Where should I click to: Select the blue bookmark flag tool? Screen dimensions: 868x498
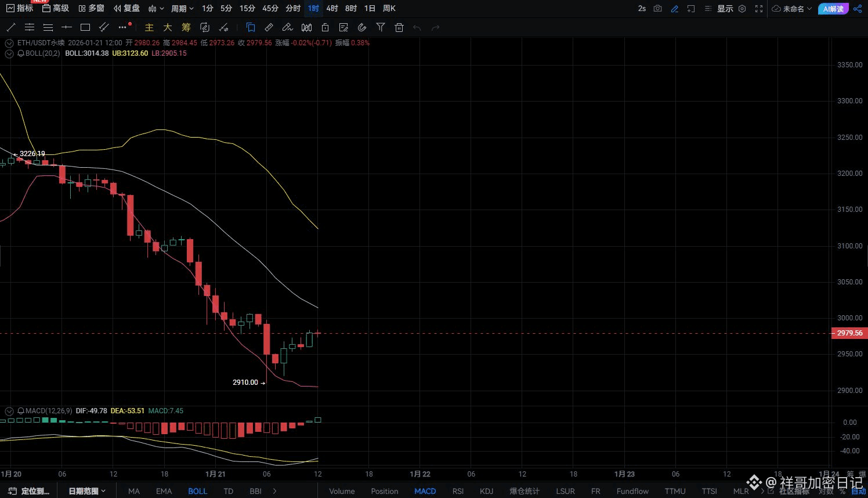(251, 27)
